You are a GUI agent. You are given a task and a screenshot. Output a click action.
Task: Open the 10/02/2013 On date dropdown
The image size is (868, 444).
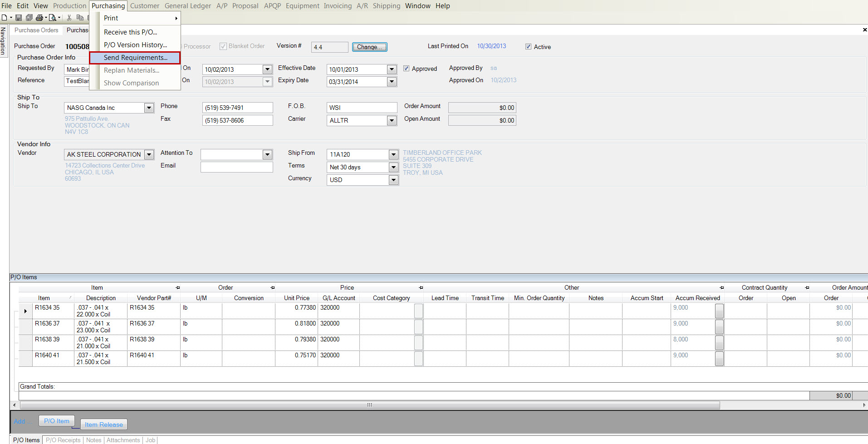point(268,69)
